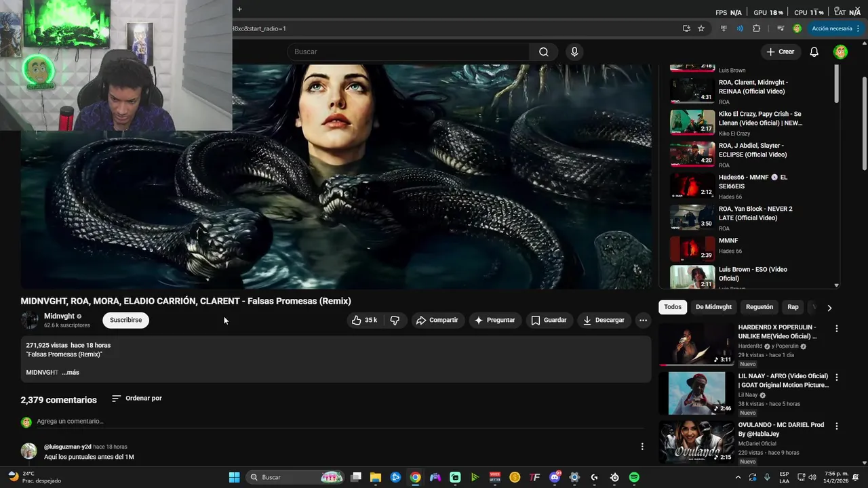The image size is (868, 488).
Task: Open a new browser tab with plus
Action: point(239,9)
